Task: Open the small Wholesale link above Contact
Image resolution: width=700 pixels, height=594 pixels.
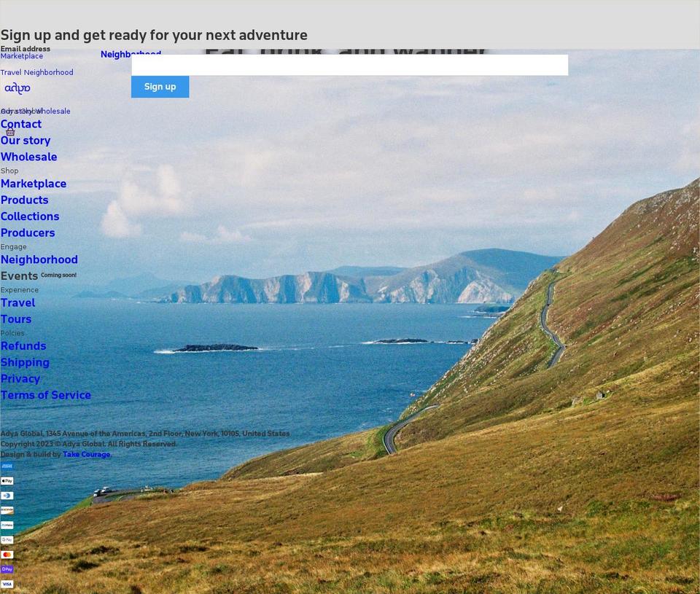Action: pyautogui.click(x=54, y=111)
